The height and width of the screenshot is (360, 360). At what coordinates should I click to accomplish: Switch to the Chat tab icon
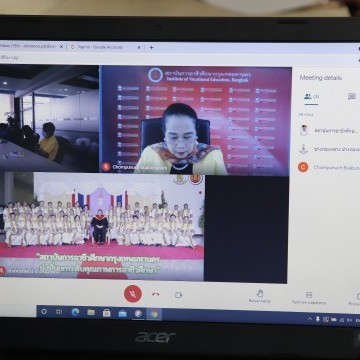(352, 96)
